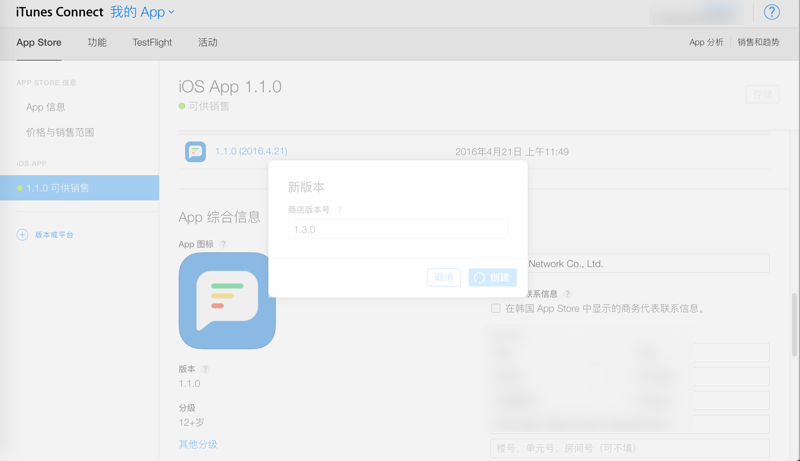Viewport: 800px width, 461px height.
Task: Click the 商店版本号 input field
Action: [x=398, y=229]
